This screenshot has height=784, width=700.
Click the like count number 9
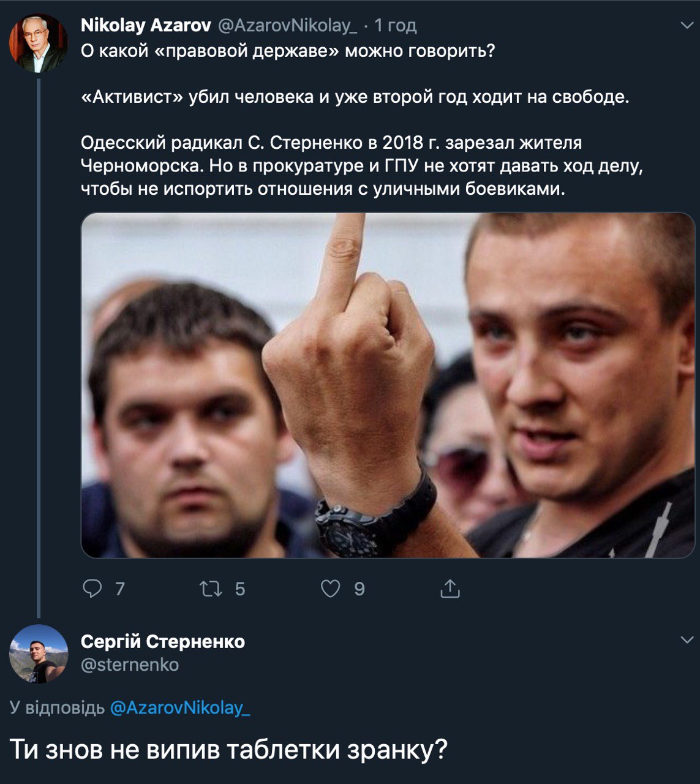(359, 589)
